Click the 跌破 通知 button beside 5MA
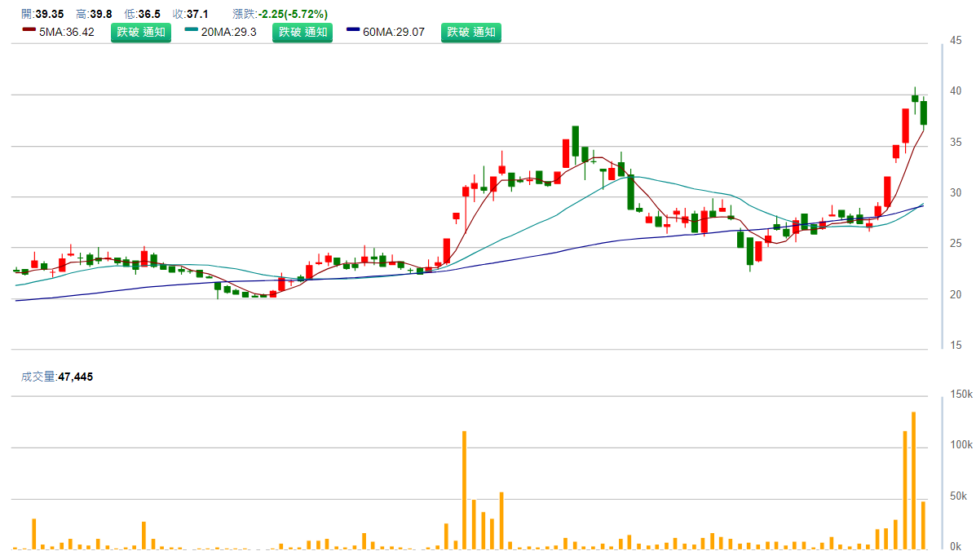This screenshot has width=976, height=560. click(x=141, y=33)
